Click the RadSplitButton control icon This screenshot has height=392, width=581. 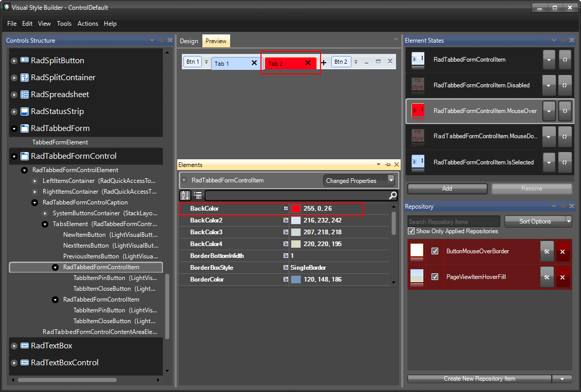pyautogui.click(x=25, y=60)
